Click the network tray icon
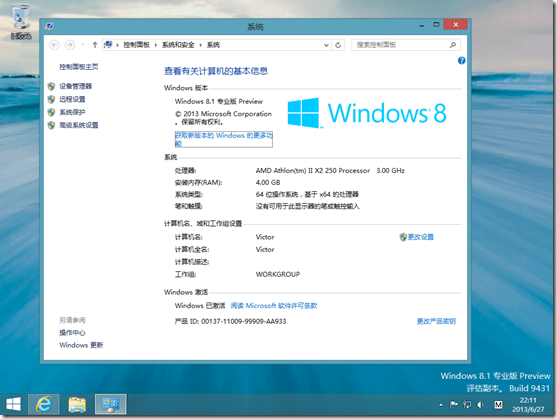Viewport: 557px width, 419px height. (x=467, y=404)
